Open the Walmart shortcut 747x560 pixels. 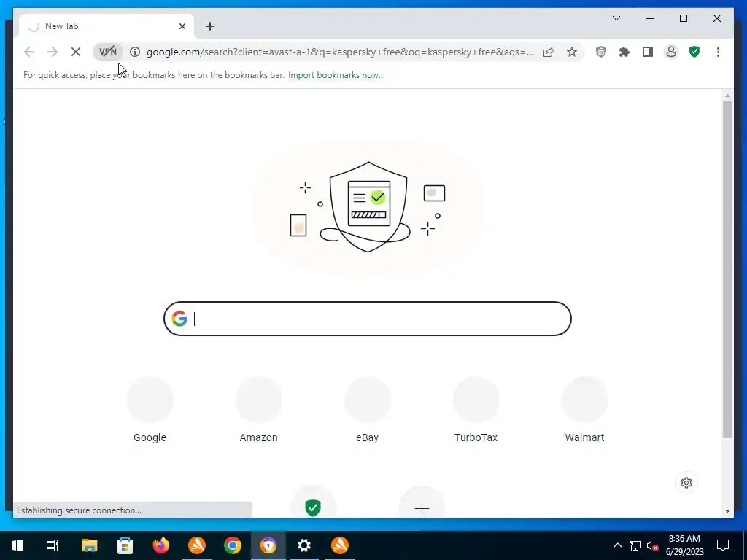click(x=584, y=411)
